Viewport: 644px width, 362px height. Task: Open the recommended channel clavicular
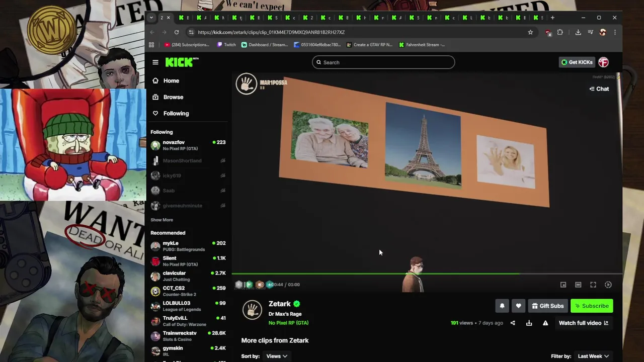(x=188, y=276)
